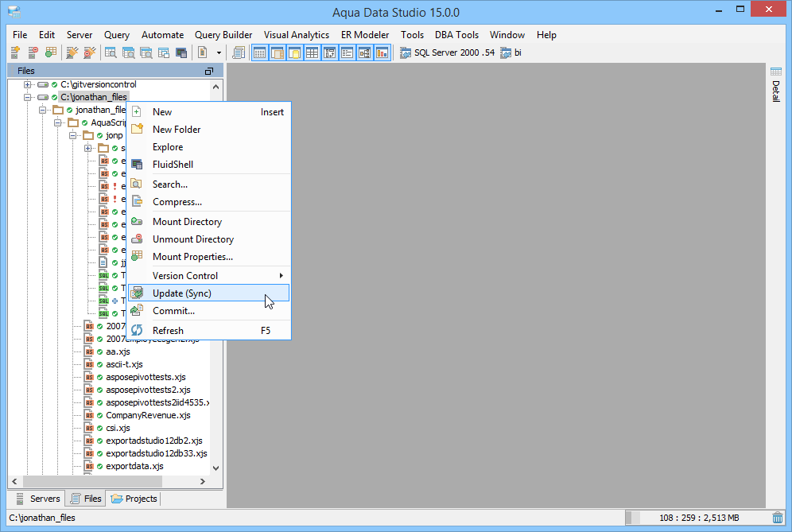Click Refresh in the context menu
Viewport: 792px width, 532px height.
point(208,331)
